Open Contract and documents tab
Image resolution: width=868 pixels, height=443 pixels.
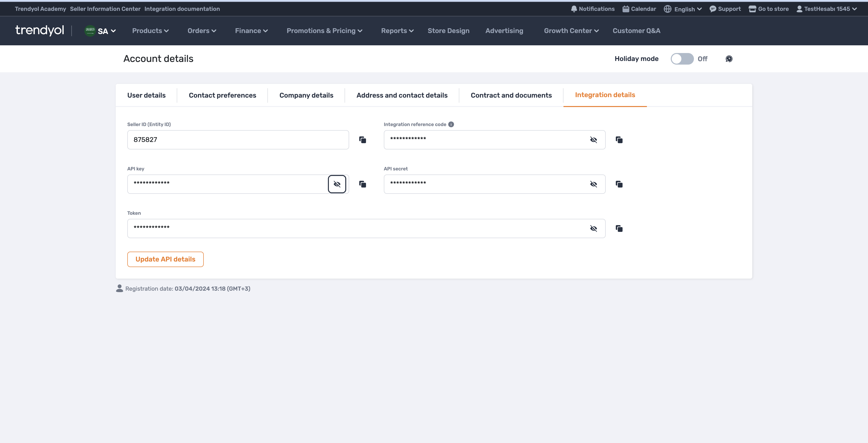click(x=511, y=95)
